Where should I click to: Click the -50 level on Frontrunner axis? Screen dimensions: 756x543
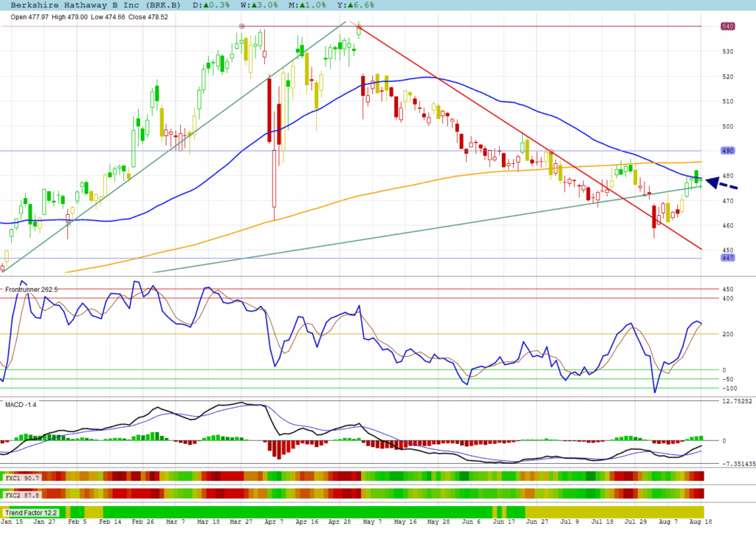(727, 379)
